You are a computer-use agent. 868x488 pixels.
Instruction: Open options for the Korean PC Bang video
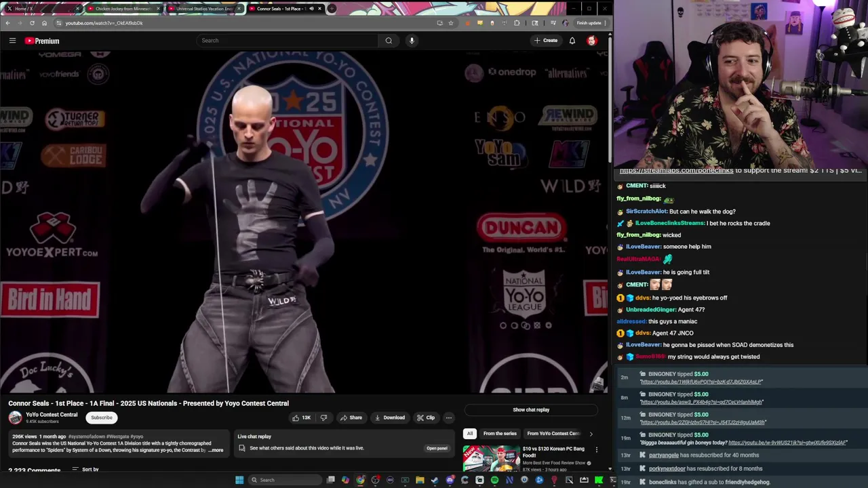pos(597,450)
